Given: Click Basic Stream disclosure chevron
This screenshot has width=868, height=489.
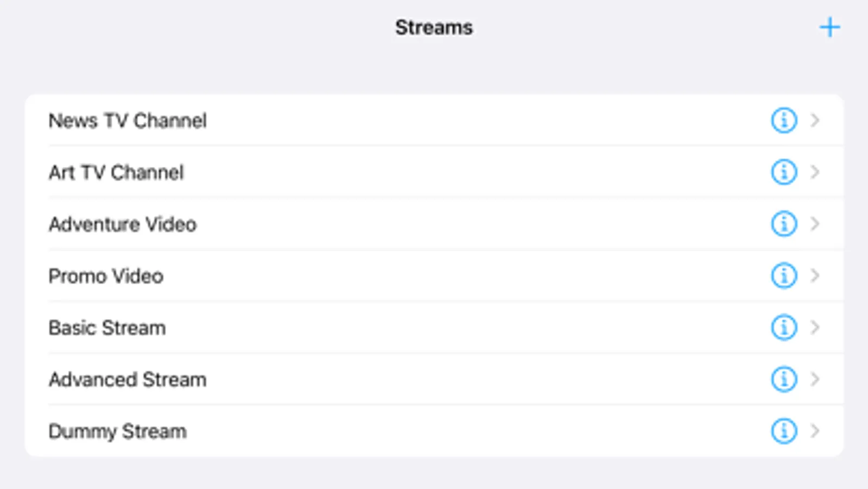Looking at the screenshot, I should pos(815,328).
